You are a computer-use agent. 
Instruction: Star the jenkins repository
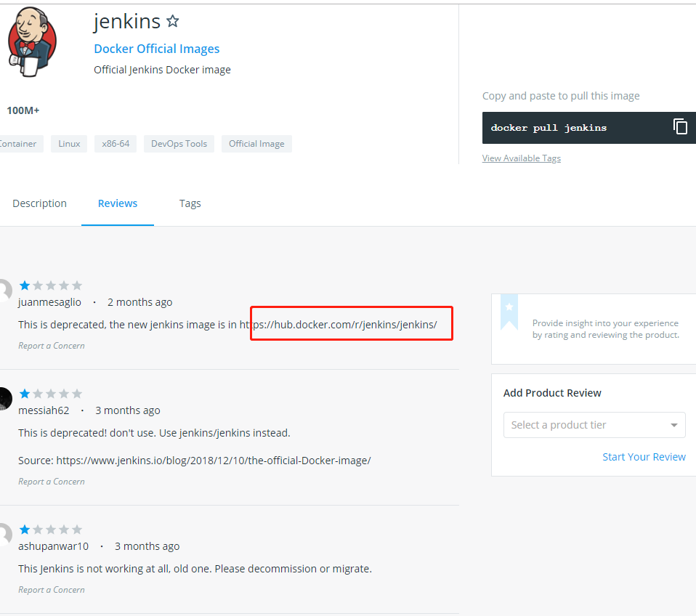coord(173,21)
